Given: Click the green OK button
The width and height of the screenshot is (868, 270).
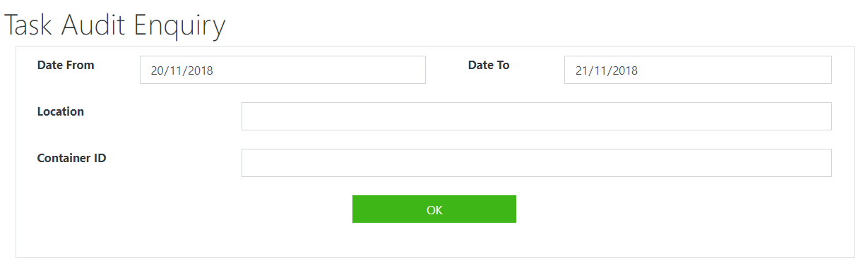Looking at the screenshot, I should pos(434,209).
